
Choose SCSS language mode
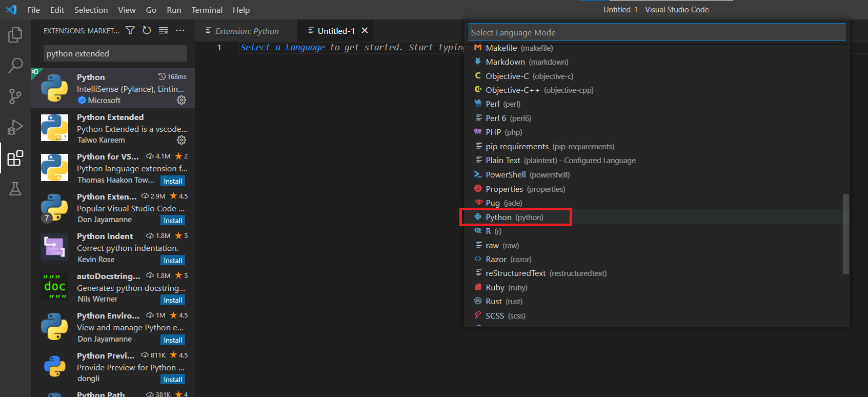pyautogui.click(x=657, y=315)
